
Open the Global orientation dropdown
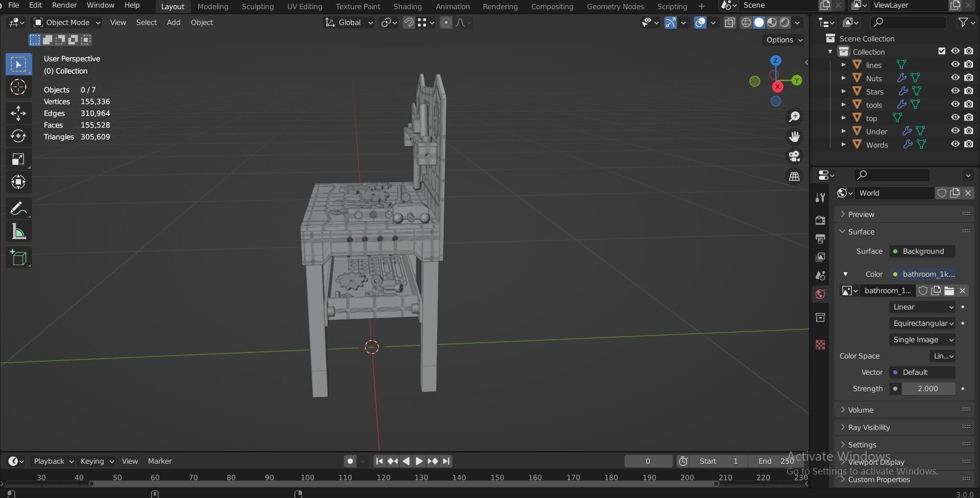349,22
